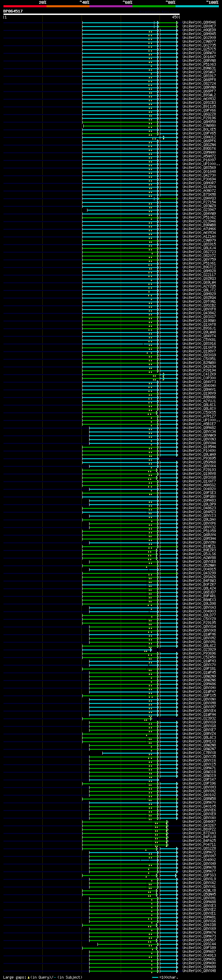
Task: Open hit UniRef100_Q8H946
Action: click(199, 23)
